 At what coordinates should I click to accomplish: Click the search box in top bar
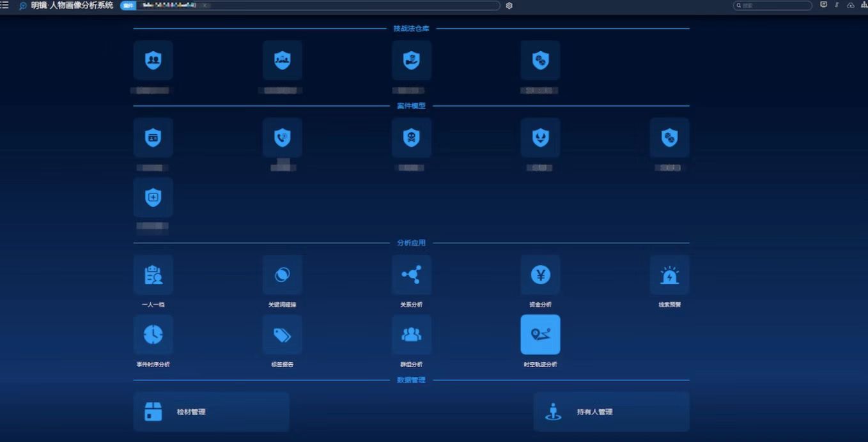click(x=775, y=5)
